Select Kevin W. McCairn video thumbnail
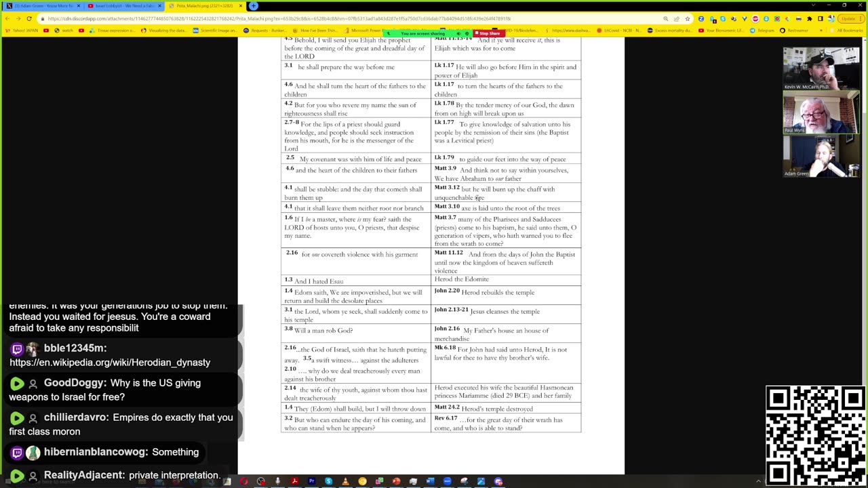The image size is (868, 488). (x=821, y=69)
